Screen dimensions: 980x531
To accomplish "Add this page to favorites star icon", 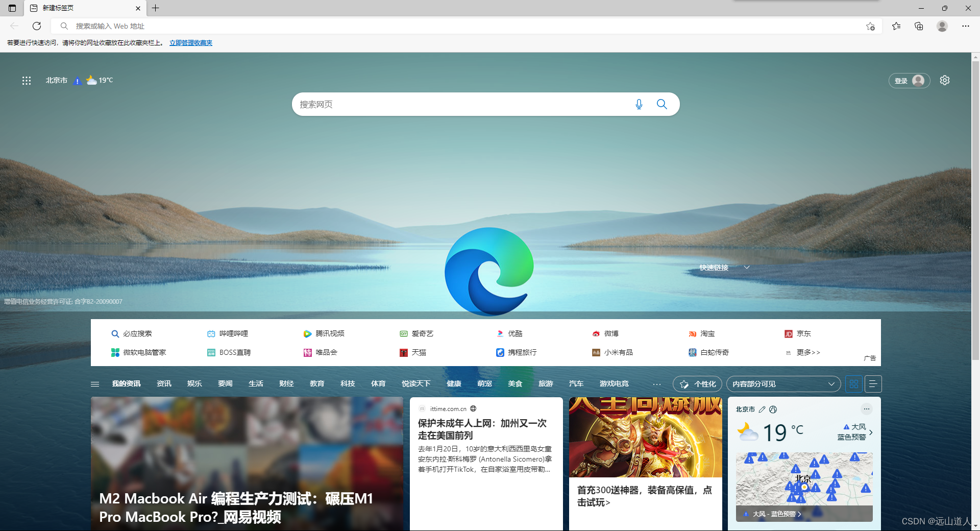I will click(x=870, y=26).
